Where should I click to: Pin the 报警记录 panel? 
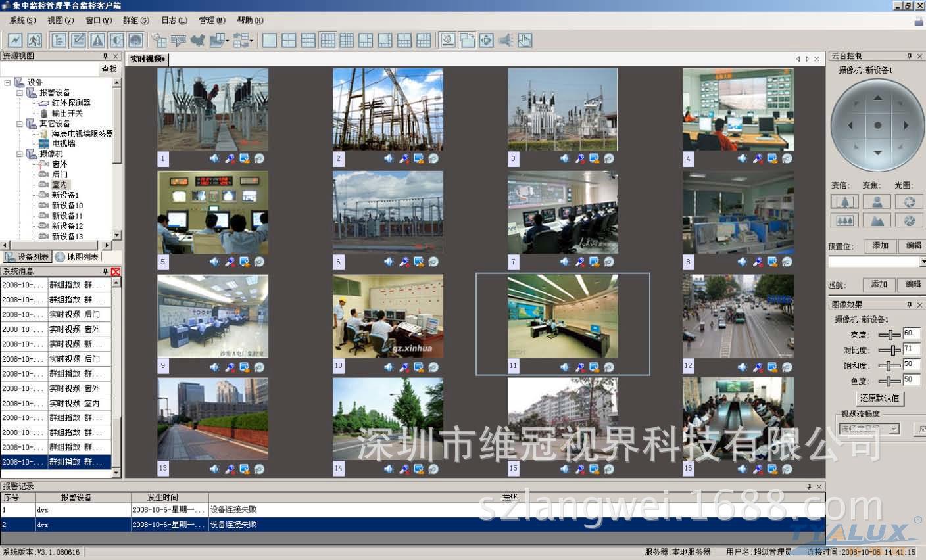pos(810,486)
